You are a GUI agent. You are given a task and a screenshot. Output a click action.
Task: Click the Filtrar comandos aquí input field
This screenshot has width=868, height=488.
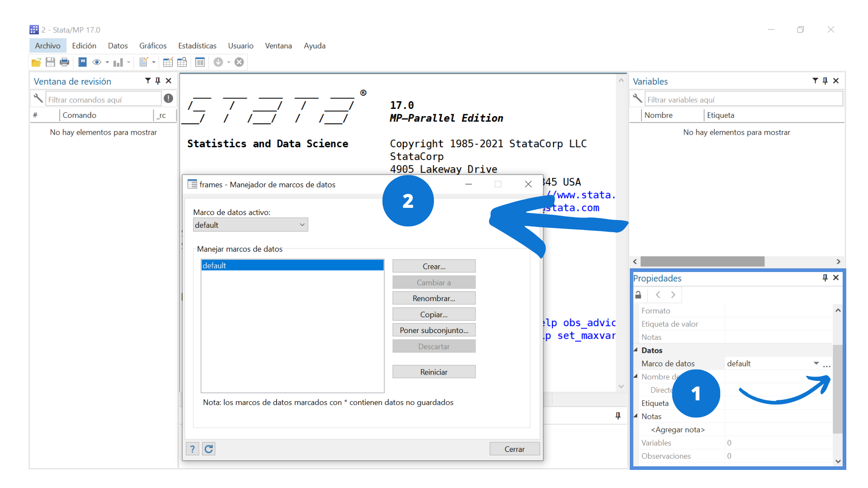pos(104,99)
